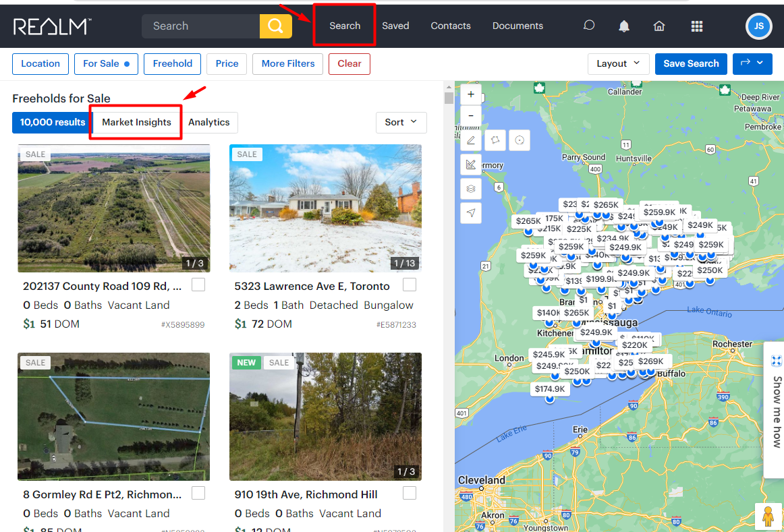This screenshot has width=784, height=532.
Task: Click the Show me how expand icon
Action: (x=776, y=361)
